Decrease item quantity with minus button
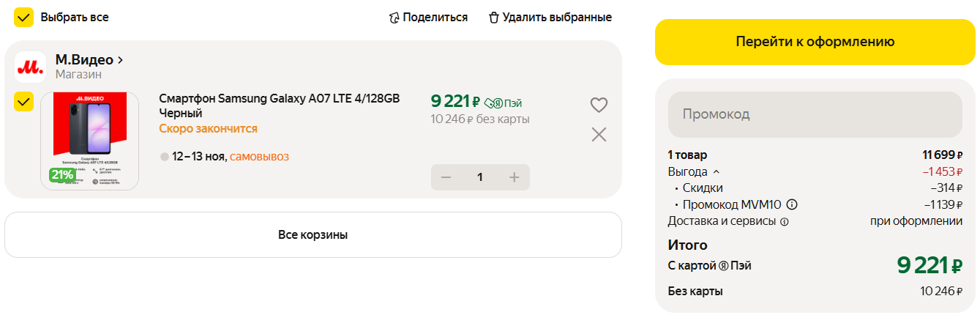980x315 pixels. pos(446,177)
